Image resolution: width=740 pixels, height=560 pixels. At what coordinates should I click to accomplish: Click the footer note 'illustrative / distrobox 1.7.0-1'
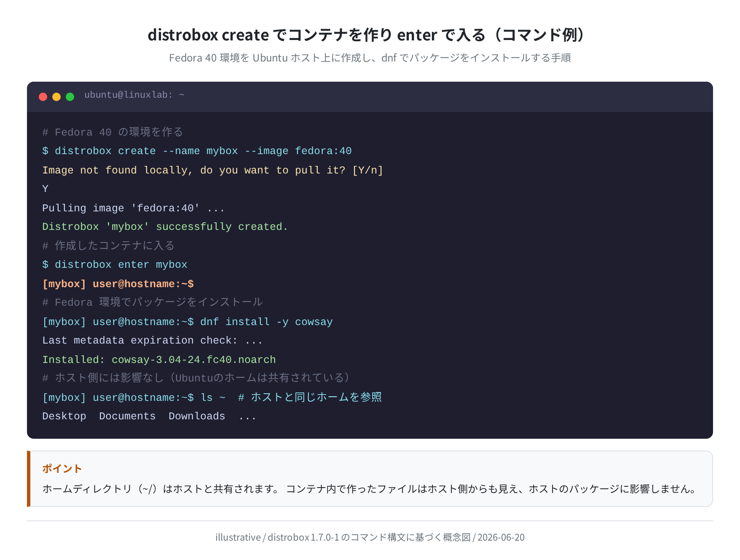(x=370, y=537)
